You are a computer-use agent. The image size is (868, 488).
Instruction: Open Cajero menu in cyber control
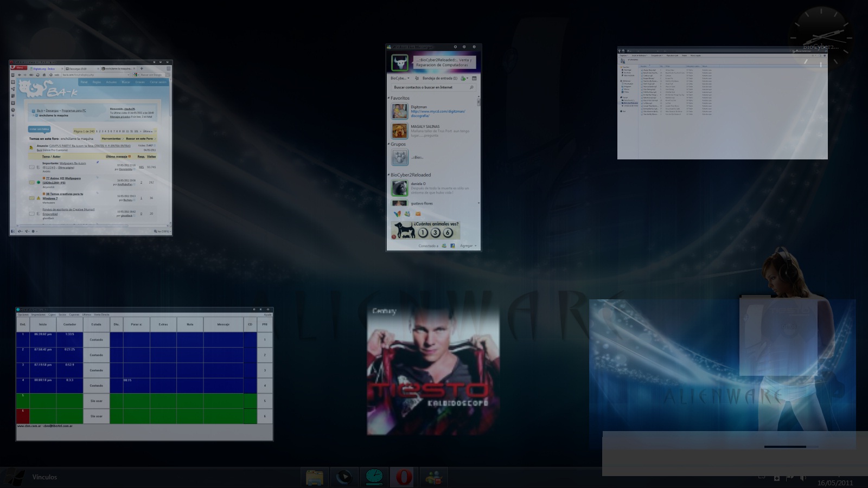click(x=52, y=314)
